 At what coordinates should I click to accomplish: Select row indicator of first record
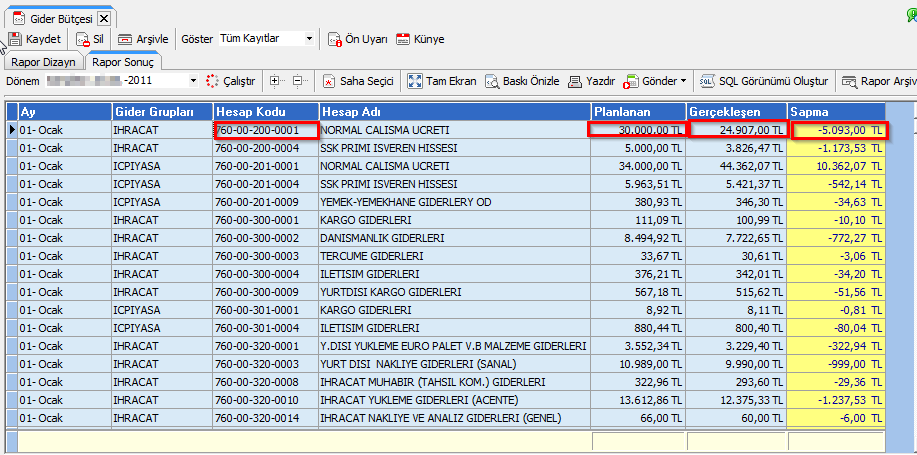(x=12, y=130)
